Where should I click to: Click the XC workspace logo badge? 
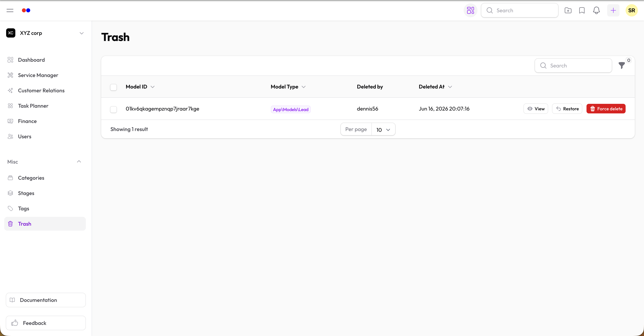coord(11,33)
